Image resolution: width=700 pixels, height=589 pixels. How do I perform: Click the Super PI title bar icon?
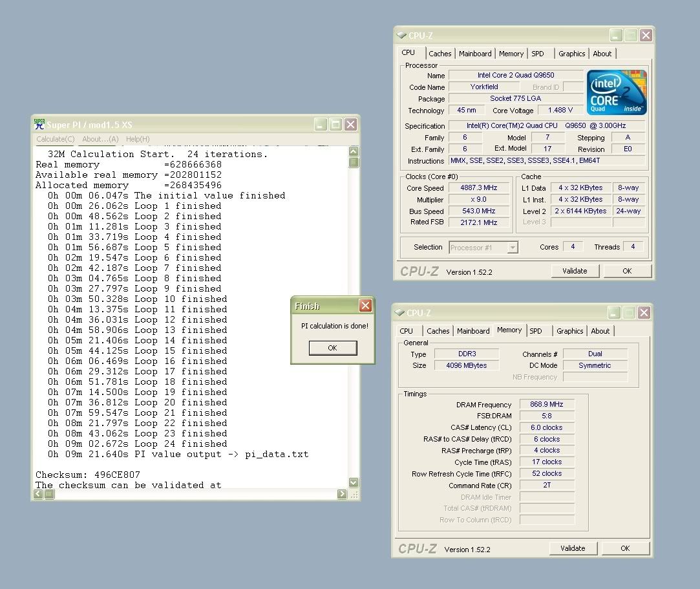tap(39, 124)
